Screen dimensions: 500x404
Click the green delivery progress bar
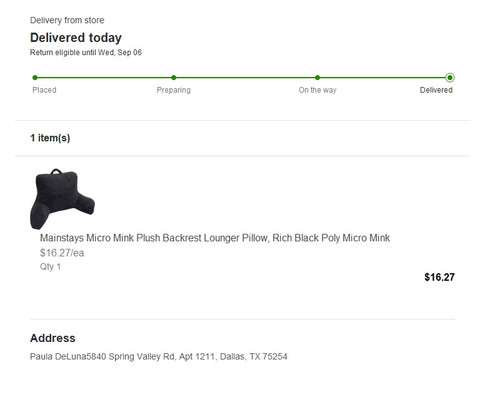[x=242, y=78]
